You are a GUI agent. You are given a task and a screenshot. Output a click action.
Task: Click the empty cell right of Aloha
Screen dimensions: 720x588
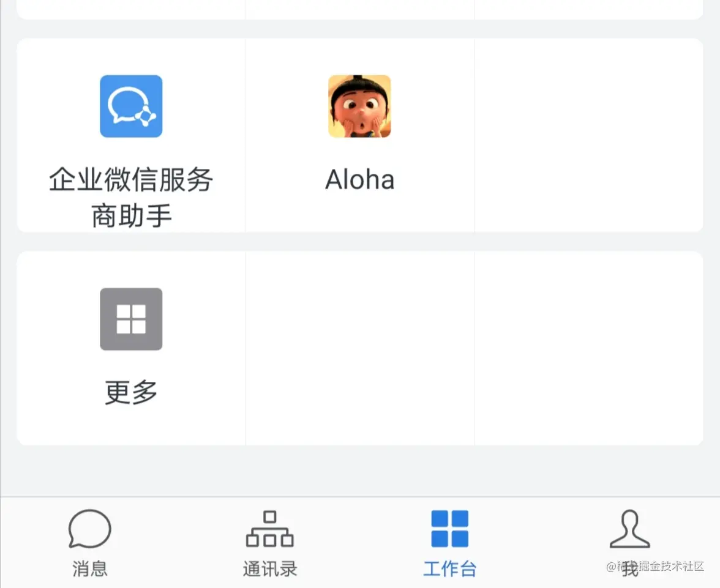tap(589, 135)
